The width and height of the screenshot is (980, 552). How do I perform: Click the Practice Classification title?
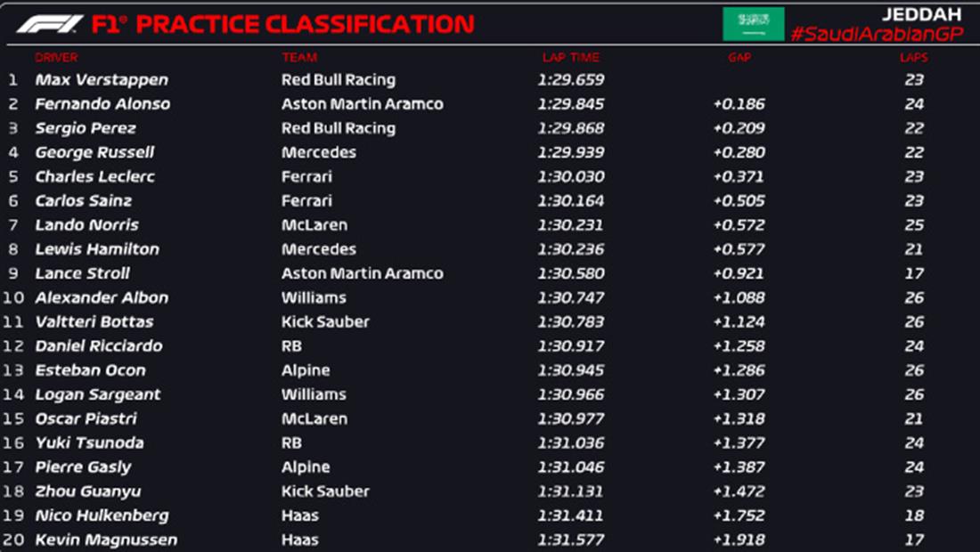306,24
